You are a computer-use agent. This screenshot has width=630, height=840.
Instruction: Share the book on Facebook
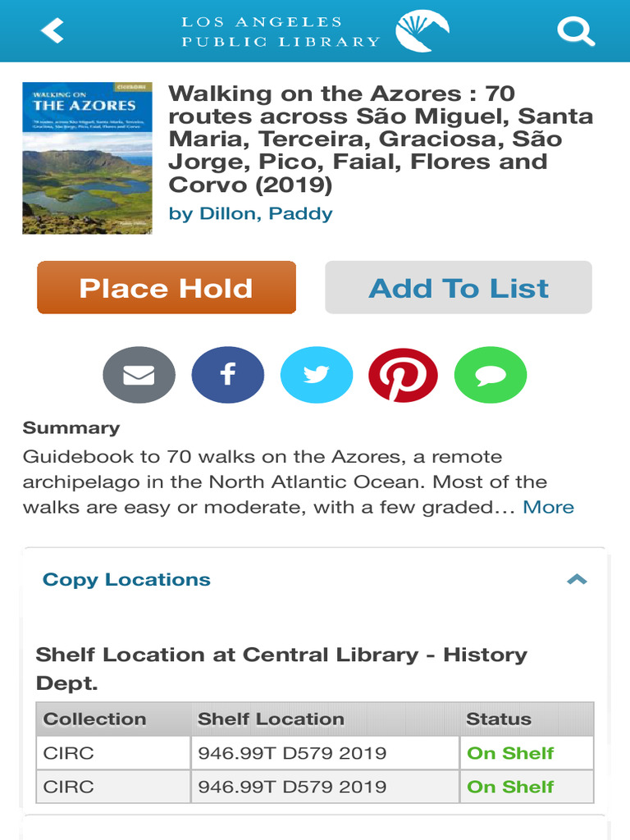point(228,375)
